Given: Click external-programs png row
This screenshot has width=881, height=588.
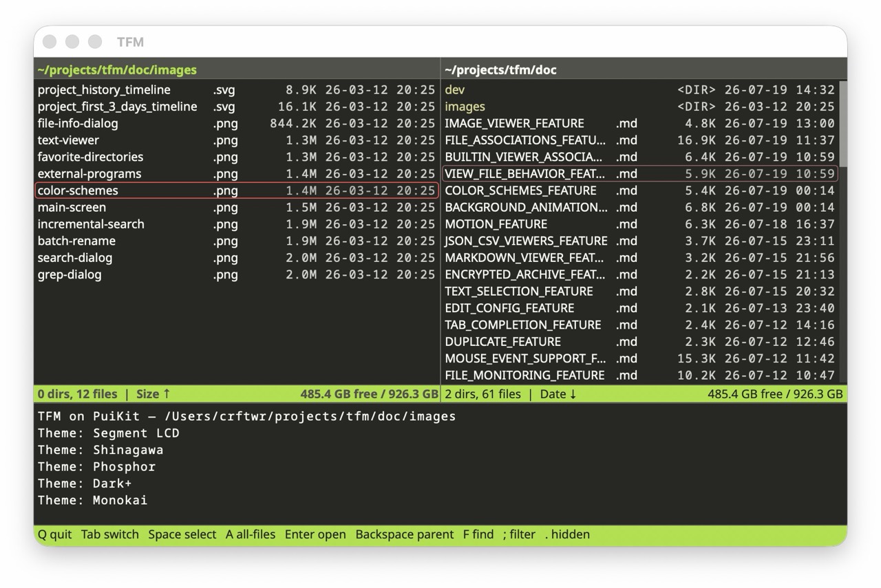Looking at the screenshot, I should point(237,174).
